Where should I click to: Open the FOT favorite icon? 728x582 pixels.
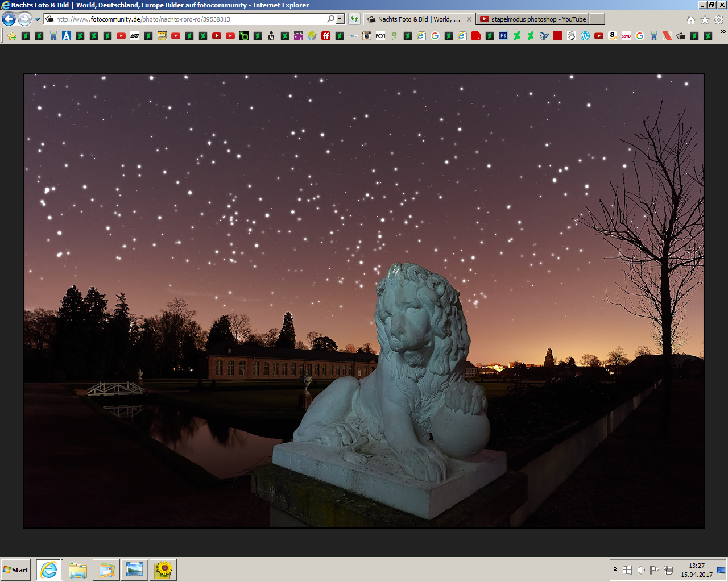point(380,36)
